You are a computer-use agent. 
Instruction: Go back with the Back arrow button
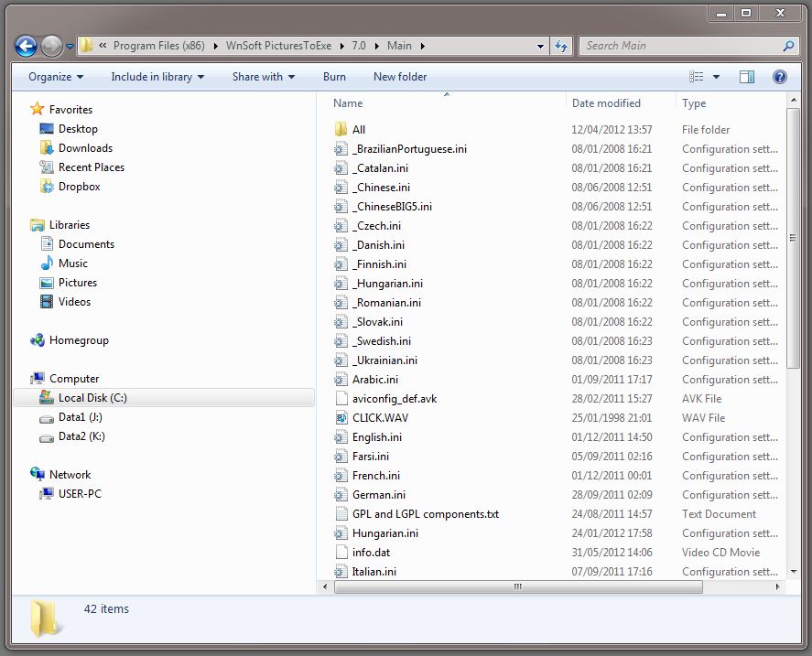pos(26,46)
